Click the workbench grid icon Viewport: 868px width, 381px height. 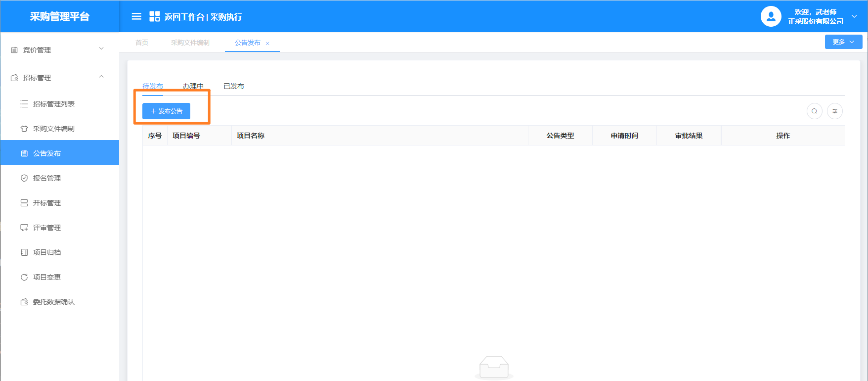coord(155,16)
